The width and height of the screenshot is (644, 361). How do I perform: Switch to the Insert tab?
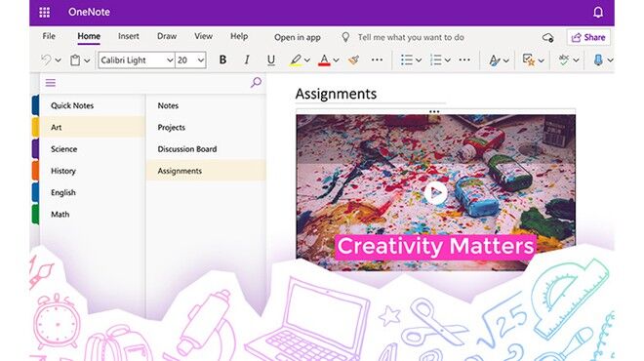pos(129,36)
